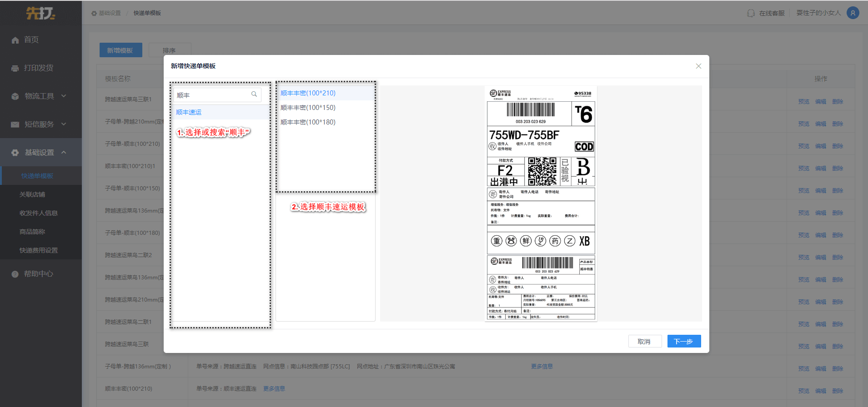The width and height of the screenshot is (868, 407).
Task: Click the 取消 button in the dialog
Action: pyautogui.click(x=645, y=341)
